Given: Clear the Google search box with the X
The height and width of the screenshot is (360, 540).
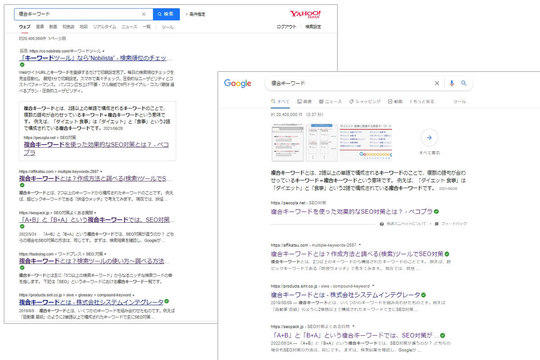Looking at the screenshot, I should (437, 83).
